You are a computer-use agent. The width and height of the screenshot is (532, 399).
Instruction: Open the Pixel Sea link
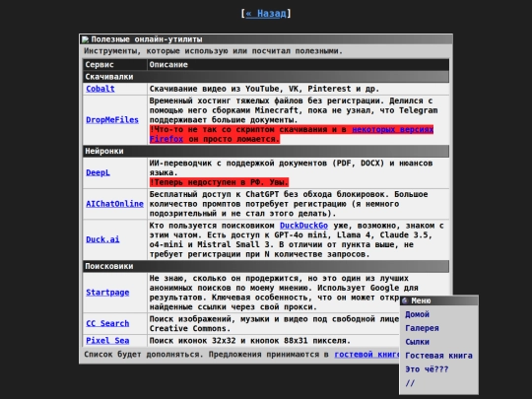tap(107, 341)
